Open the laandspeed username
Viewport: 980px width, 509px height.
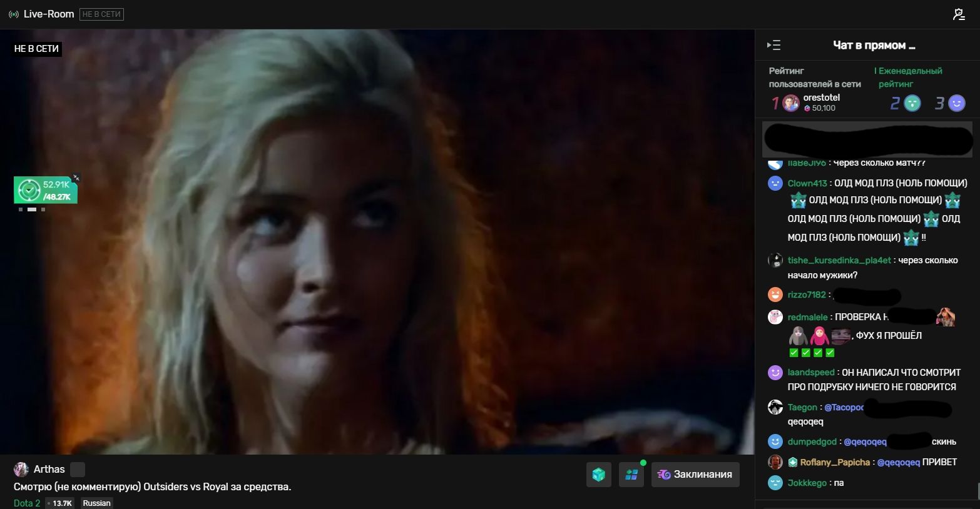coord(811,373)
